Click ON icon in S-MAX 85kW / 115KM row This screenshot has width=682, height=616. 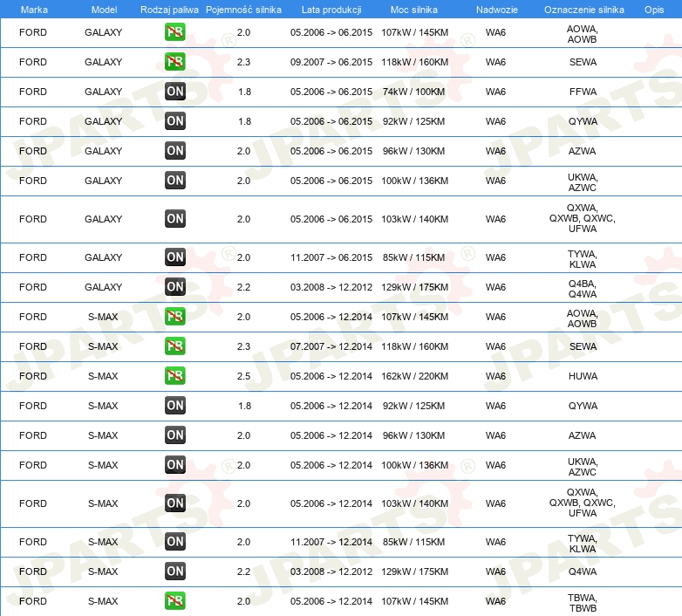(x=174, y=541)
